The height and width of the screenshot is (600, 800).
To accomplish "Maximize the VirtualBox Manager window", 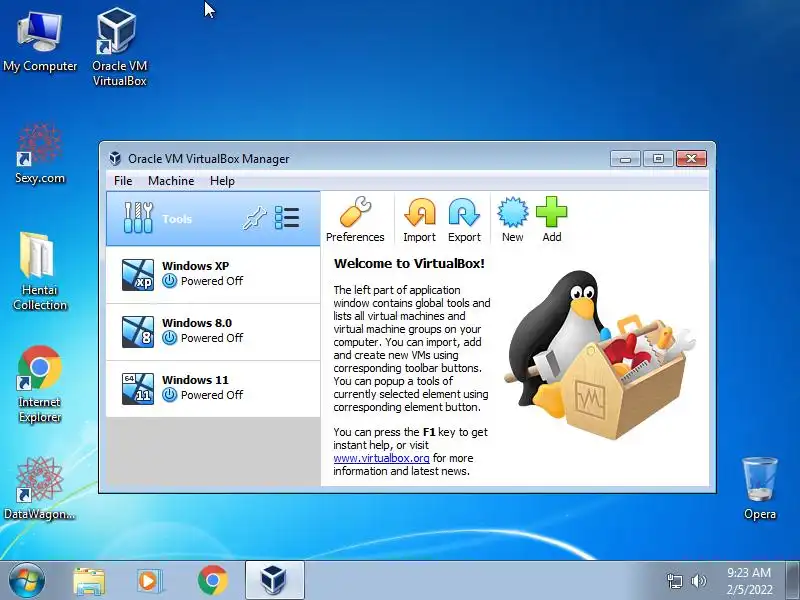I will [x=658, y=159].
